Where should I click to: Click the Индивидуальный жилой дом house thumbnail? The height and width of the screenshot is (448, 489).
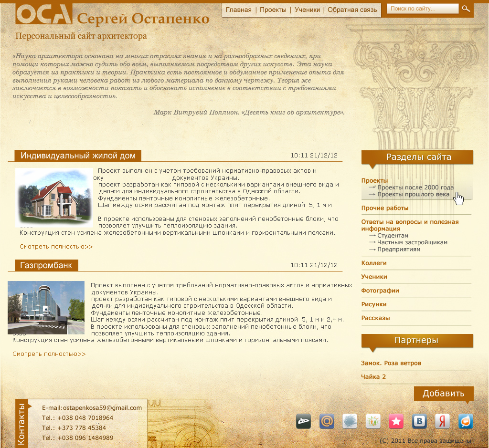(x=54, y=198)
